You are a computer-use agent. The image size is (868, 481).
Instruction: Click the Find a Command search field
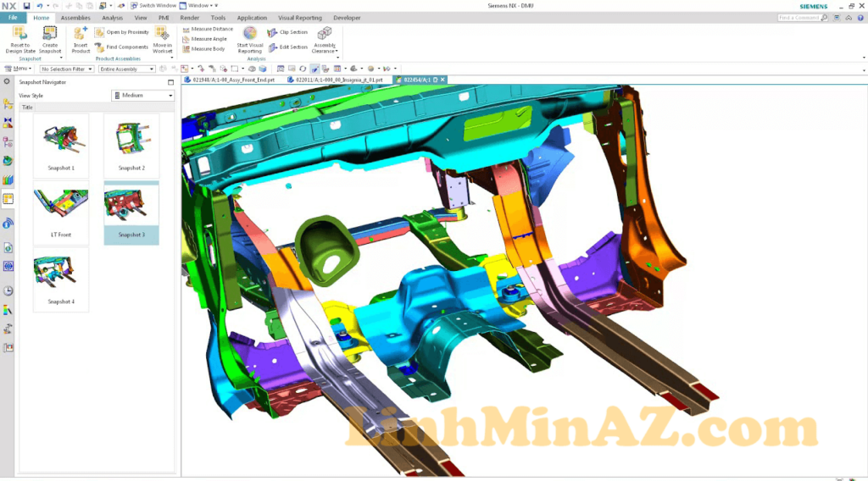pyautogui.click(x=802, y=18)
